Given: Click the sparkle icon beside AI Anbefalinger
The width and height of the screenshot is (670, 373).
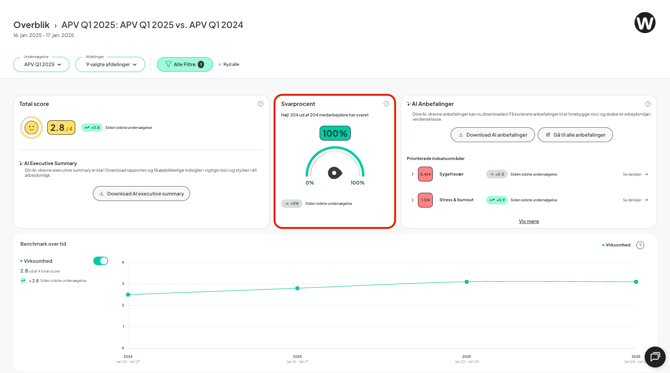Looking at the screenshot, I should click(x=408, y=104).
